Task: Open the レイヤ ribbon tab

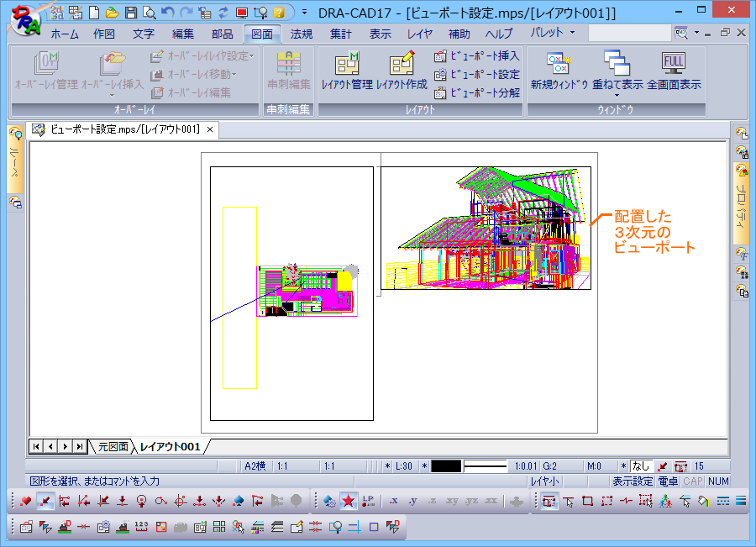Action: pos(420,34)
